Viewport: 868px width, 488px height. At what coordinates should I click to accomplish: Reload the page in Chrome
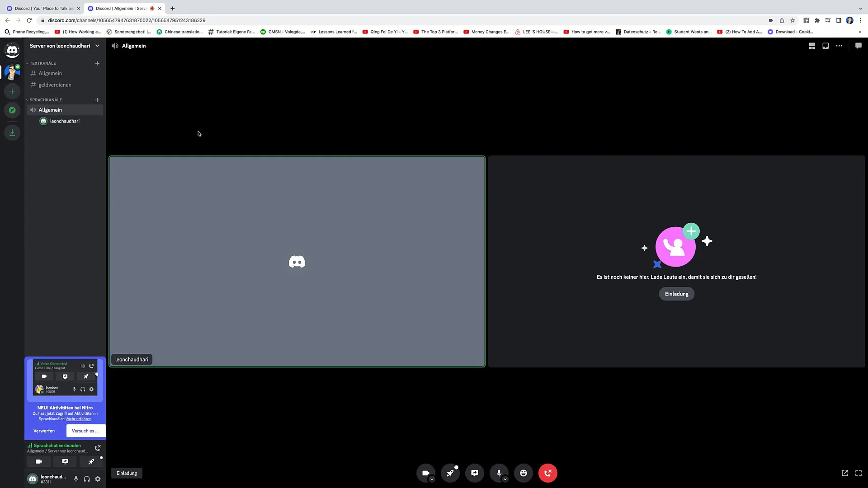(x=29, y=20)
